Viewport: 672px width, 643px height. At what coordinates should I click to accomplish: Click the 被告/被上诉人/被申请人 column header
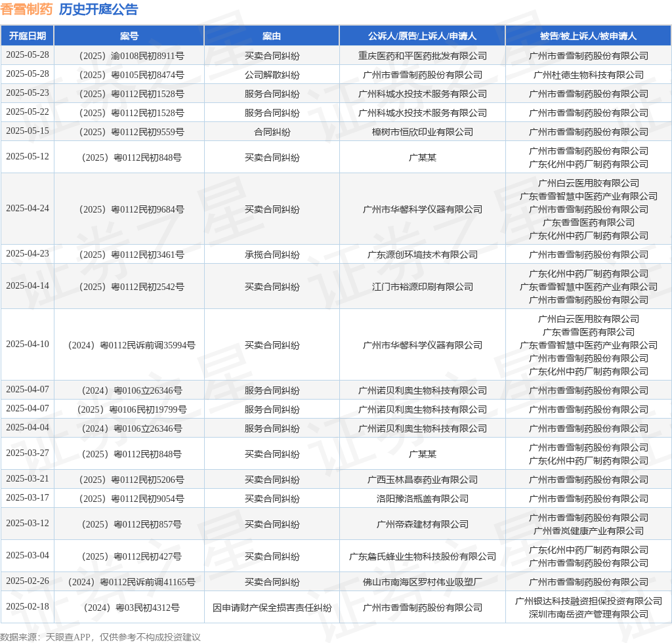(x=588, y=36)
